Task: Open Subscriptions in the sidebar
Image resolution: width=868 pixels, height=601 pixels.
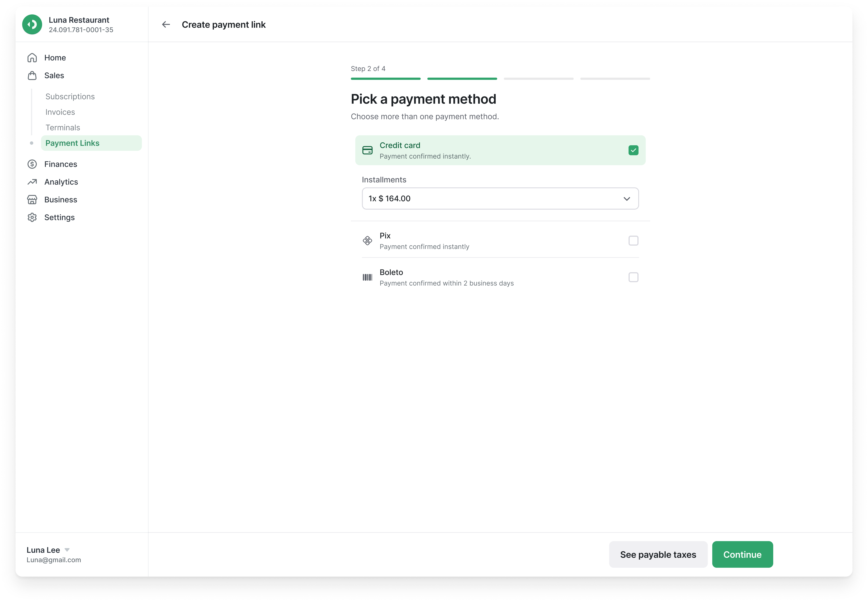Action: point(70,96)
